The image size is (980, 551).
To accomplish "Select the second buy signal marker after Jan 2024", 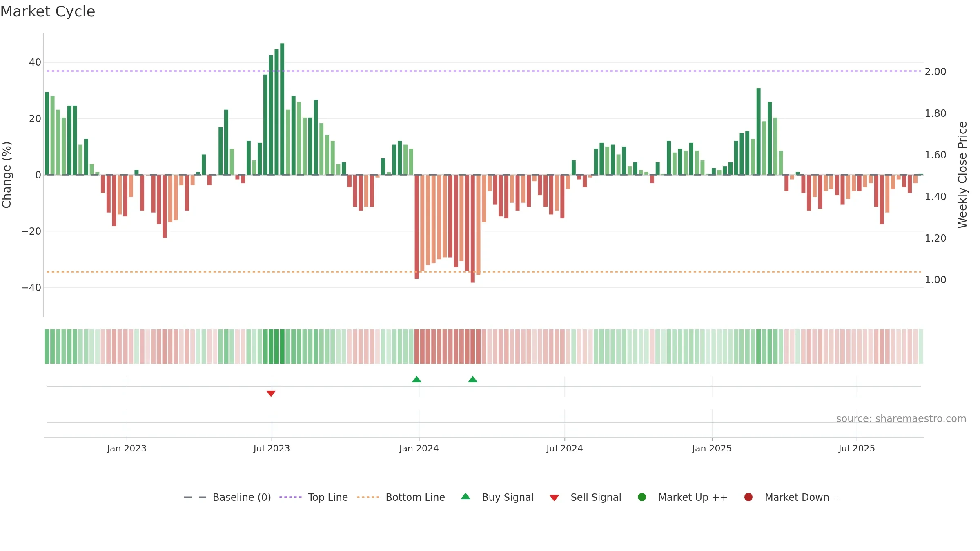I will (473, 380).
